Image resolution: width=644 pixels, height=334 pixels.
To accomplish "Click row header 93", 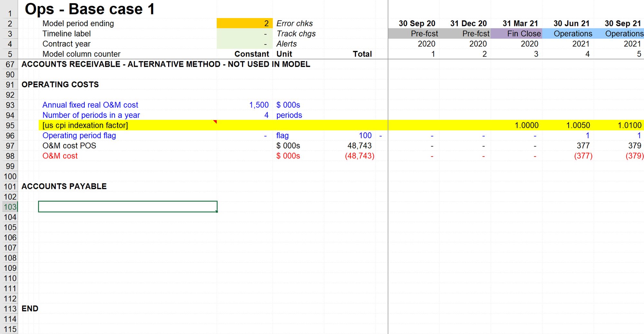I will [10, 105].
